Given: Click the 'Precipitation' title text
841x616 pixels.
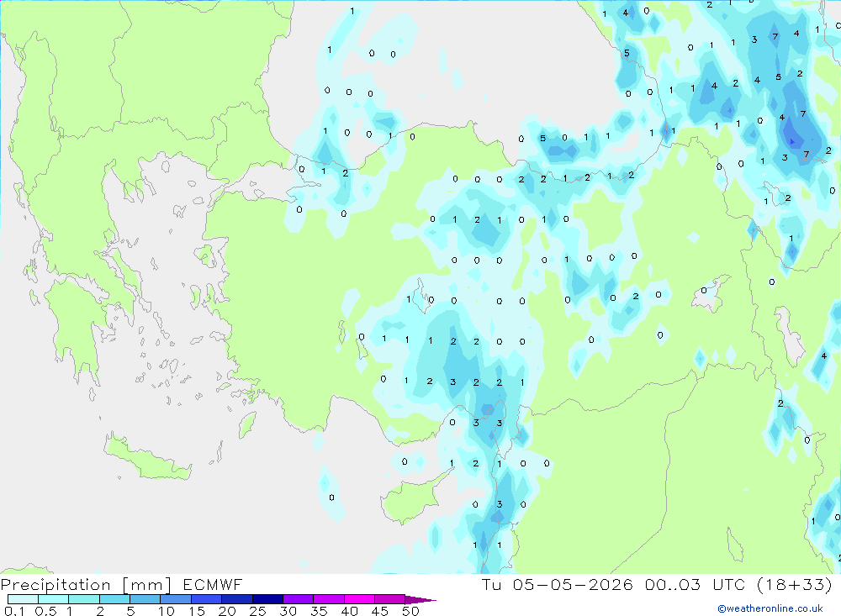Looking at the screenshot, I should click(56, 585).
